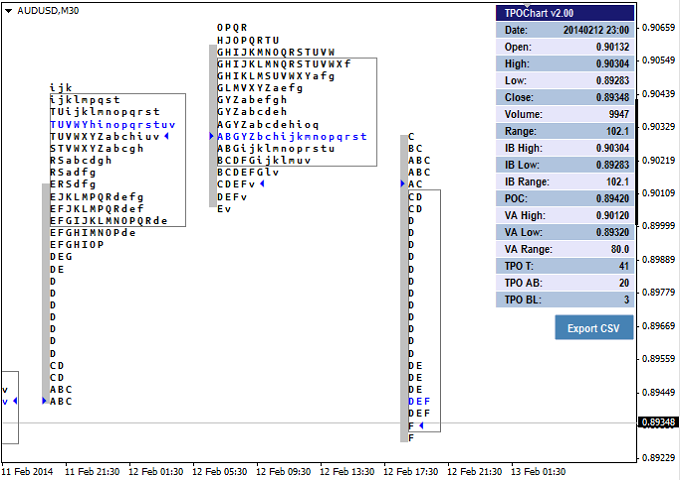
Task: Click the 0.90659 price scale label
Action: coord(657,27)
